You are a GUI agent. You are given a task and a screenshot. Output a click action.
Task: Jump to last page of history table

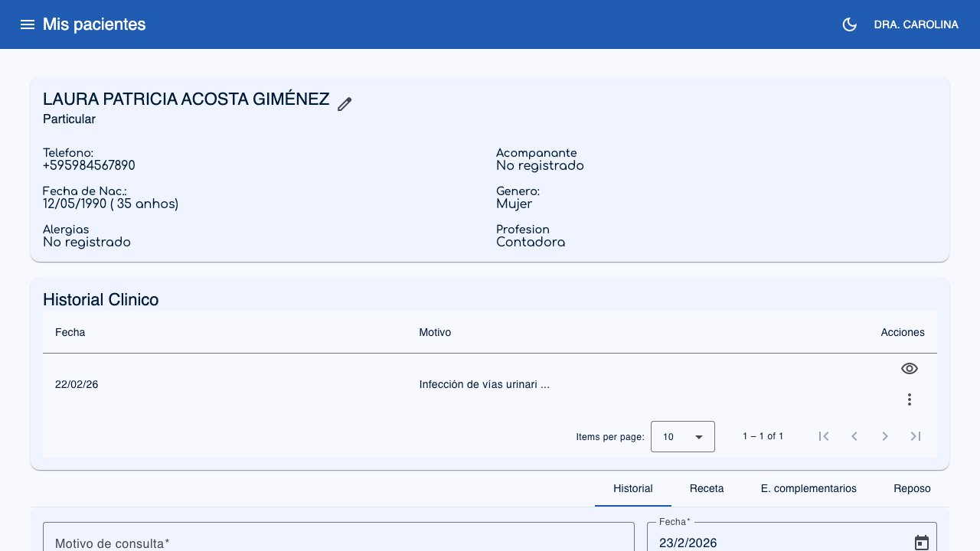point(916,436)
